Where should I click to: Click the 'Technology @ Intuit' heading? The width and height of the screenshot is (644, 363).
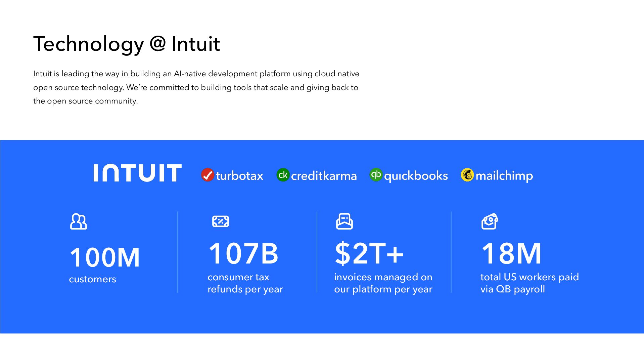click(127, 44)
